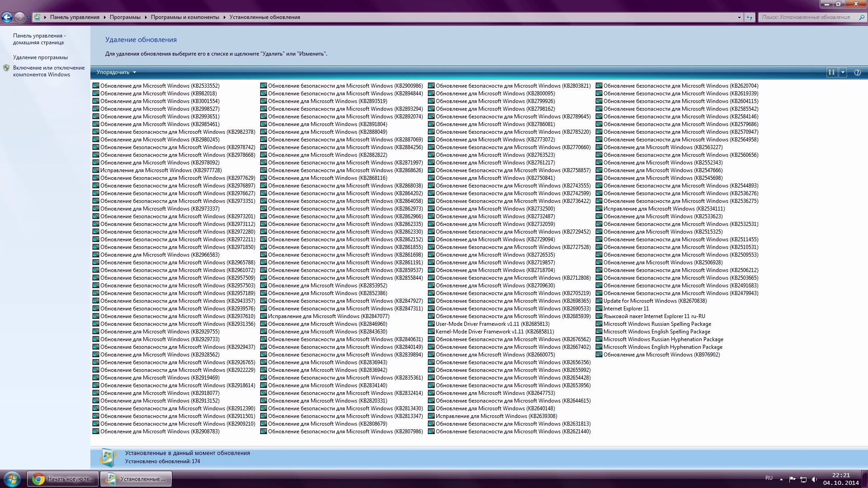Image resolution: width=868 pixels, height=488 pixels.
Task: Show hidden tray icons arrow
Action: [x=781, y=479]
